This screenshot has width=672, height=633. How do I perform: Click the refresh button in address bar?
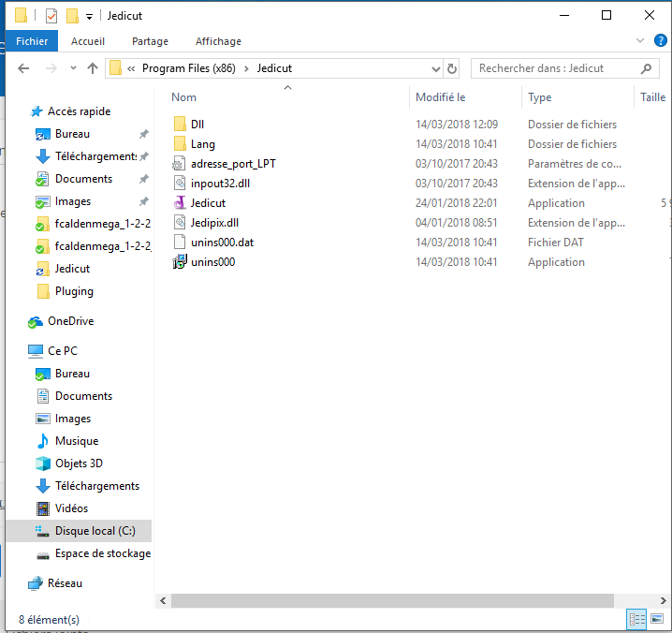point(453,68)
